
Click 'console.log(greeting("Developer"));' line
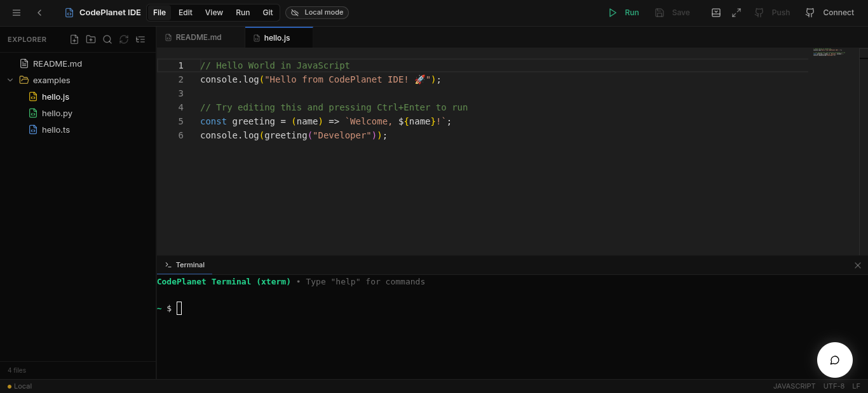(294, 135)
